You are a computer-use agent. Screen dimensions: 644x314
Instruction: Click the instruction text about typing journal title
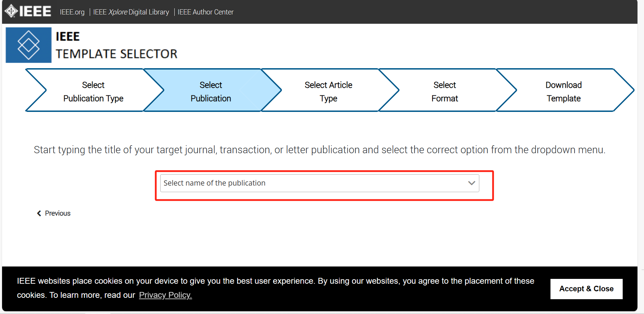320,150
